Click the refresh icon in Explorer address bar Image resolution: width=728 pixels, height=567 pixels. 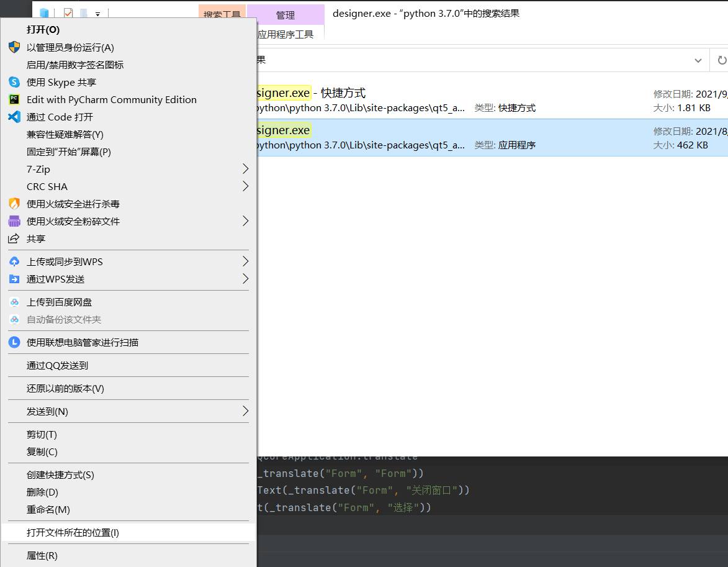722,60
